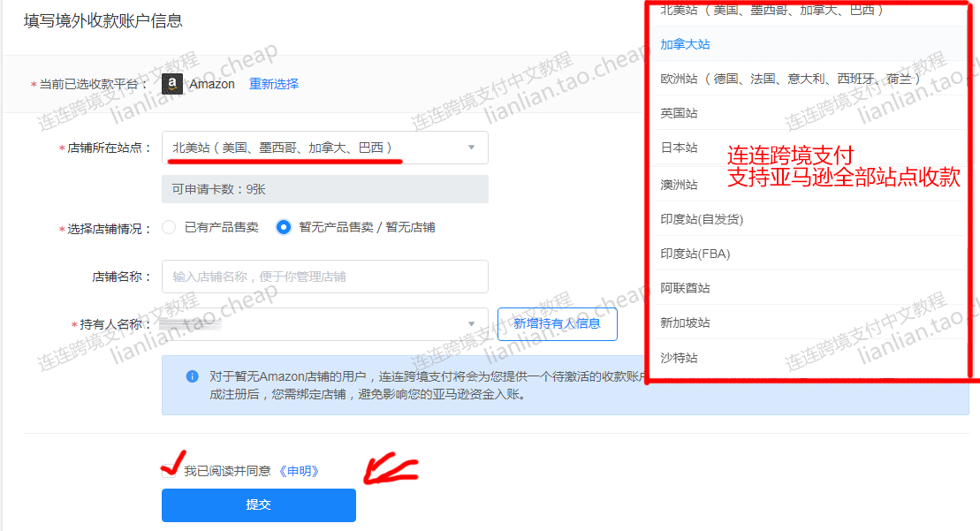
Task: Click the 新增持有人信息 button
Action: point(557,323)
